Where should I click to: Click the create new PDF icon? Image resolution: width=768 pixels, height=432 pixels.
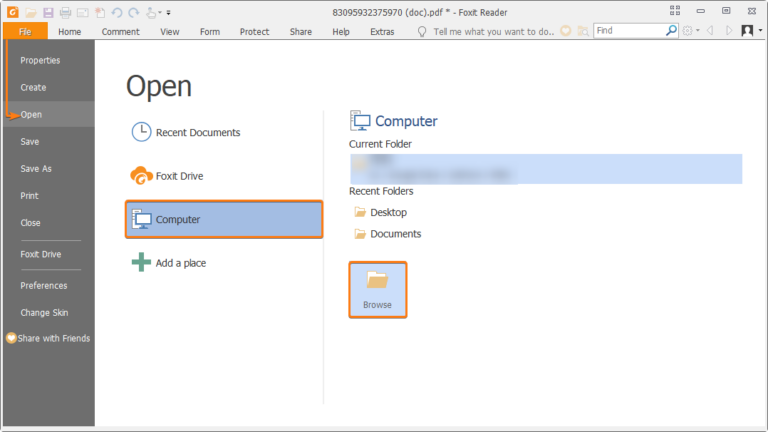pyautogui.click(x=100, y=13)
